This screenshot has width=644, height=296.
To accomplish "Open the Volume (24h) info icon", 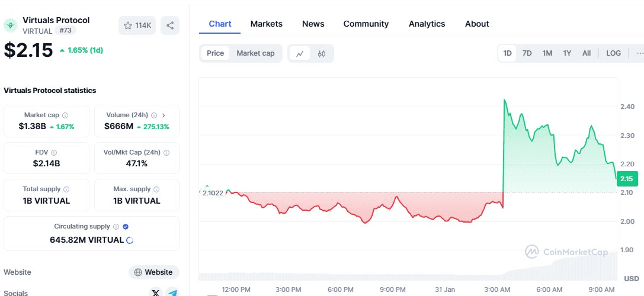I will point(154,115).
